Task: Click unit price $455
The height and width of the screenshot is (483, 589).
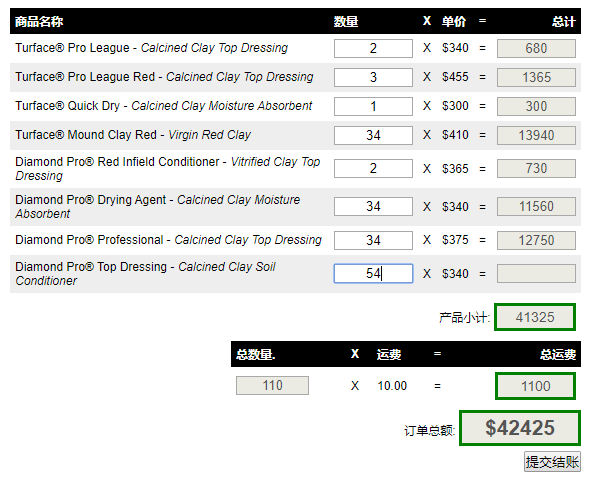Action: (x=455, y=77)
